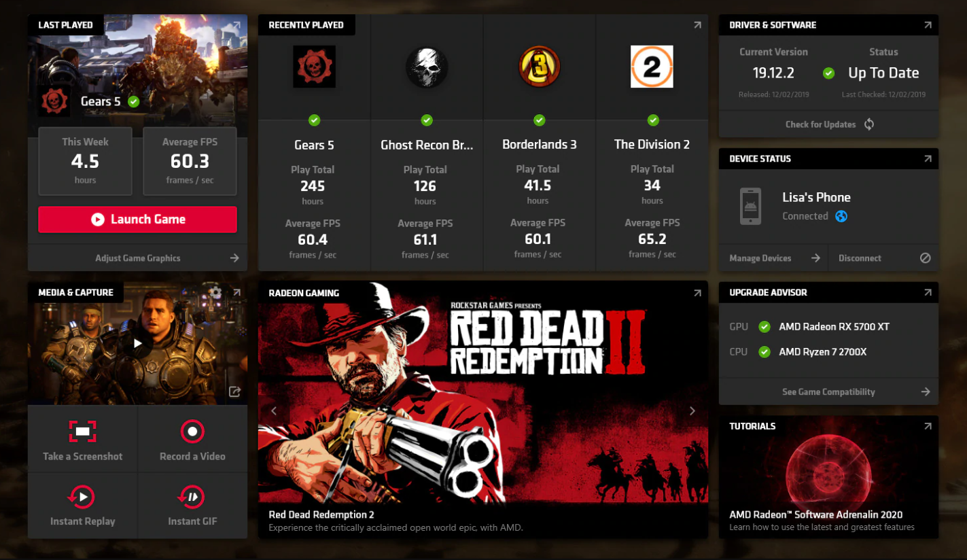The height and width of the screenshot is (560, 967).
Task: Start Record a Video capture
Action: tap(192, 432)
